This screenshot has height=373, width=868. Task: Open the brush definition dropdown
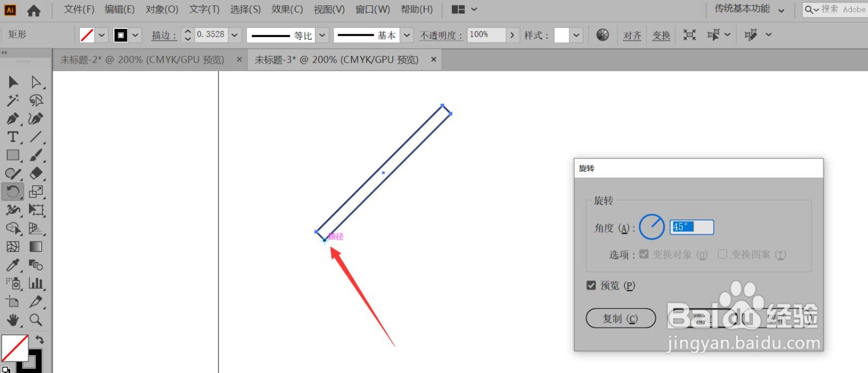click(407, 35)
